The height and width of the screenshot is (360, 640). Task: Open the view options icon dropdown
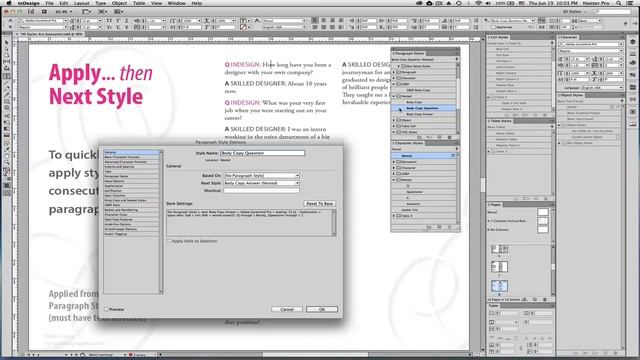[x=88, y=12]
